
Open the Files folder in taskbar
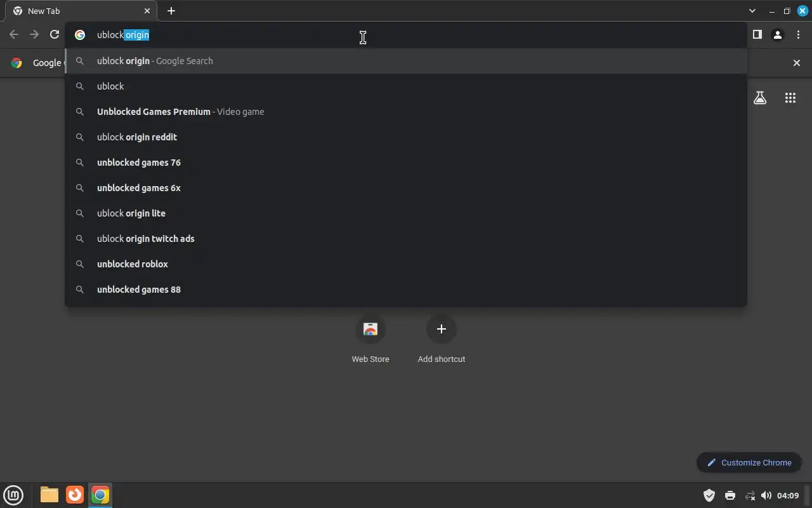49,495
